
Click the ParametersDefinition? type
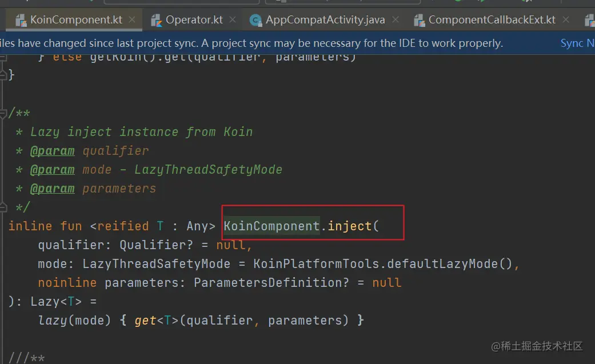271,283
